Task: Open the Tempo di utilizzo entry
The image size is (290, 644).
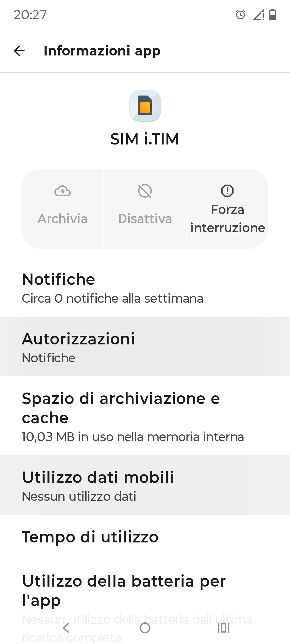Action: 145,537
